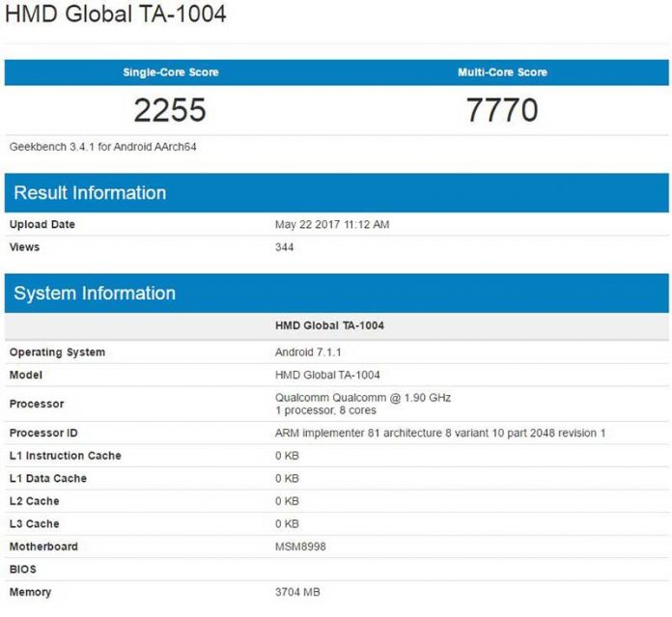Click the L3 Cache row label
Image resolution: width=672 pixels, height=617 pixels.
35,523
